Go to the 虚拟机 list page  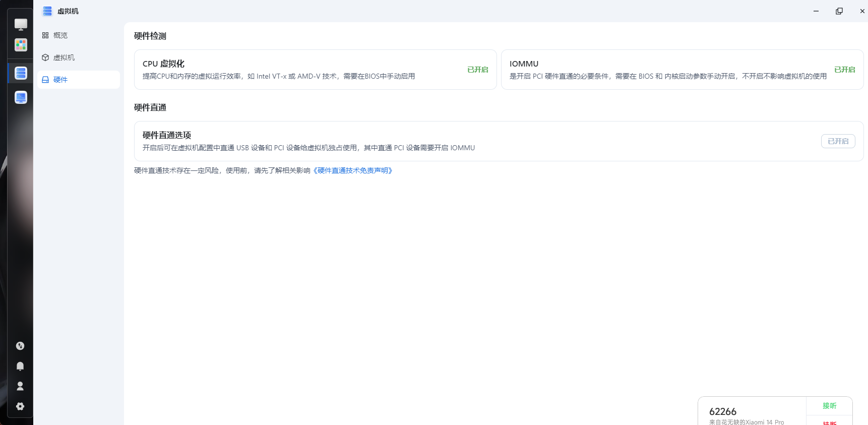(64, 57)
